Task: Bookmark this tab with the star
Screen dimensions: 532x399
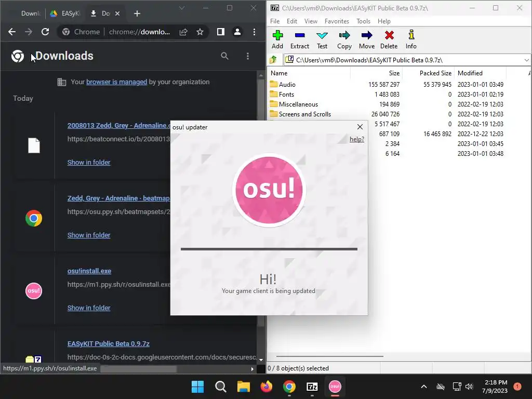Action: click(200, 32)
